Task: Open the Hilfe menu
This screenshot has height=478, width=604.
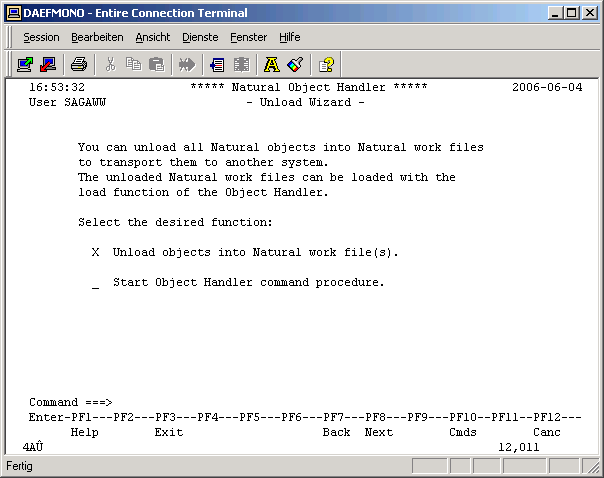Action: tap(290, 37)
